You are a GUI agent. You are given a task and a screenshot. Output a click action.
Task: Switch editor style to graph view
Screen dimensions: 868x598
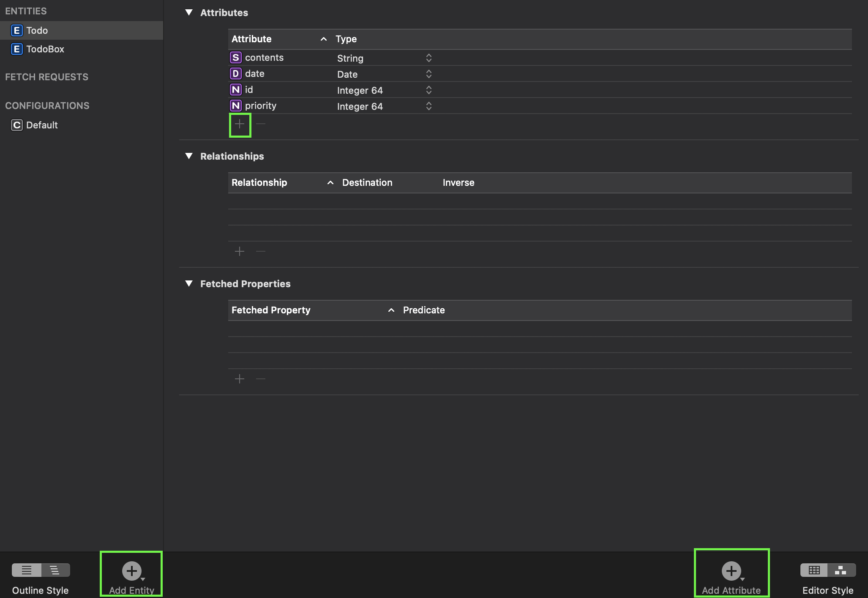(841, 570)
